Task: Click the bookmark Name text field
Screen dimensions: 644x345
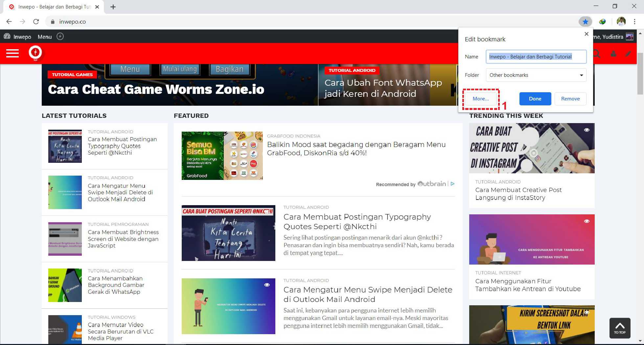Action: (536, 57)
